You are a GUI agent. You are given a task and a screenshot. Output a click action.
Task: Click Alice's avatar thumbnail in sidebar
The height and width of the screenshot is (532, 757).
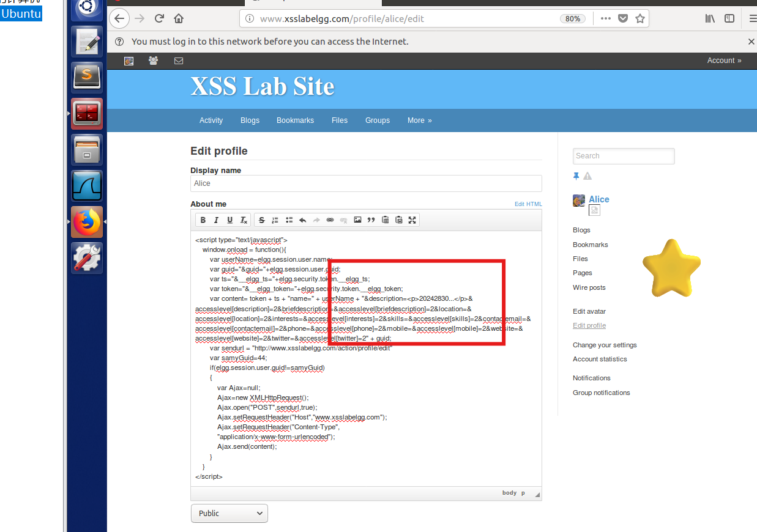point(578,201)
